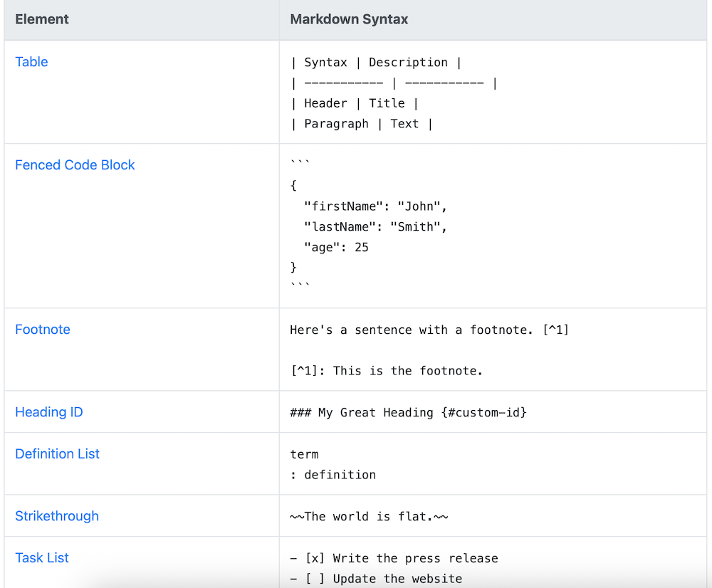Click the My Great Heading syntax example
Screen dimensions: 712x588
408,413
